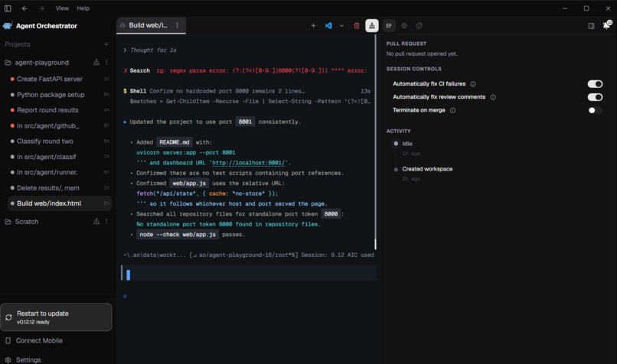Click the 8001 port chip
The width and height of the screenshot is (617, 364).
[x=245, y=122]
